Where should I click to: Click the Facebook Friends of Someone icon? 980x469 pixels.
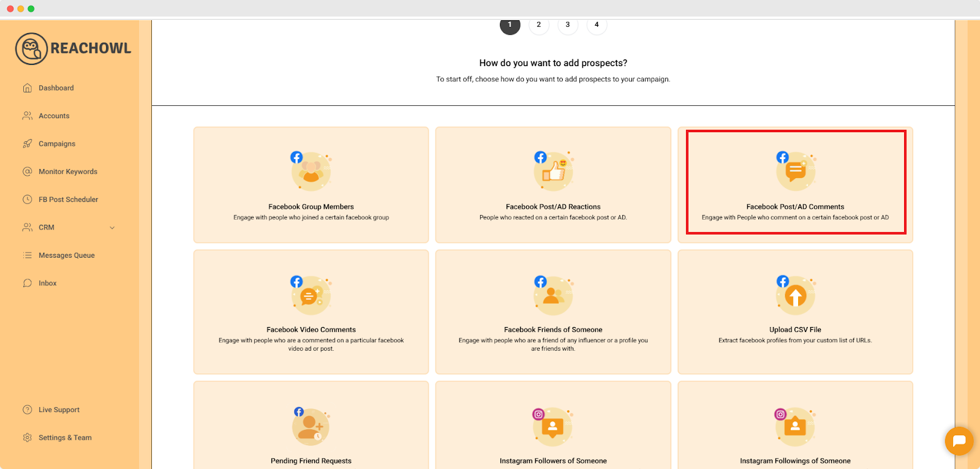tap(554, 295)
